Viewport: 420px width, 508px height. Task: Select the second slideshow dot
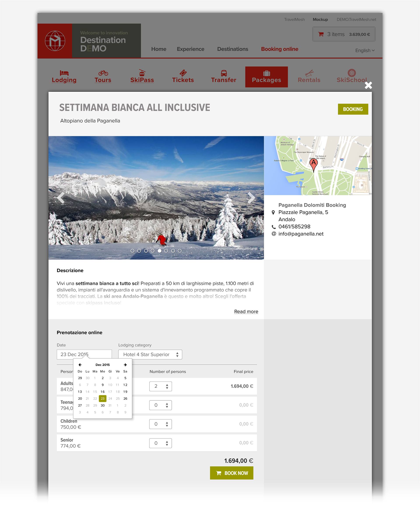coord(139,251)
